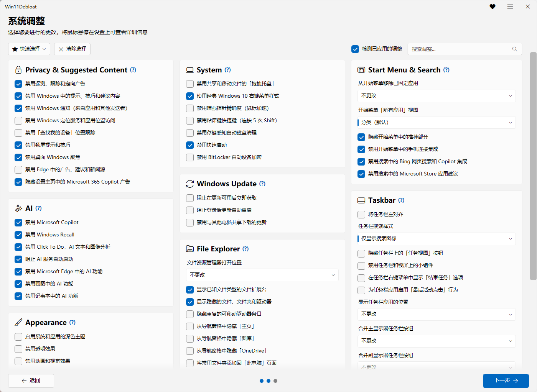The height and width of the screenshot is (392, 537).
Task: Uncheck 禁用遥测、跟踪和定向广告
Action: pos(18,84)
